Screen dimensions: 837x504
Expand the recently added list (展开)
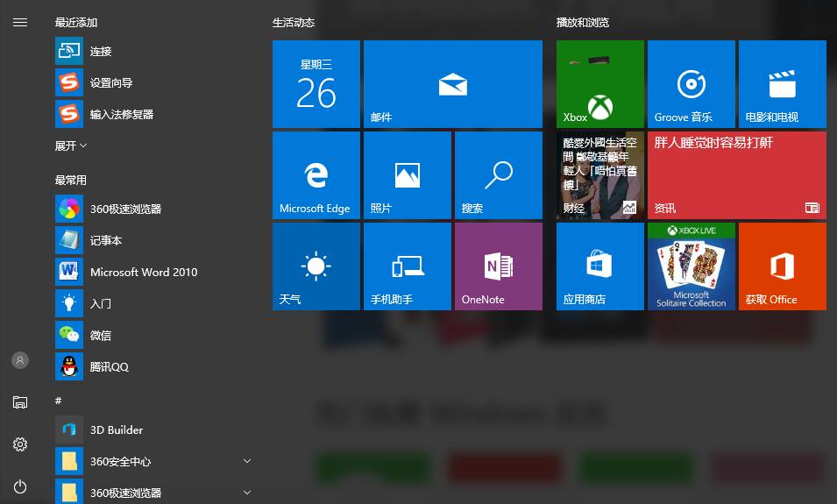(x=70, y=146)
